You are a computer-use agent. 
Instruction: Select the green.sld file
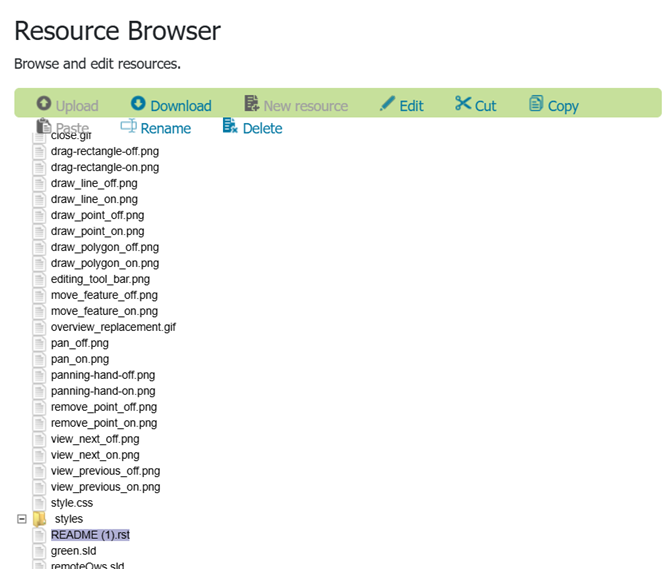click(73, 551)
